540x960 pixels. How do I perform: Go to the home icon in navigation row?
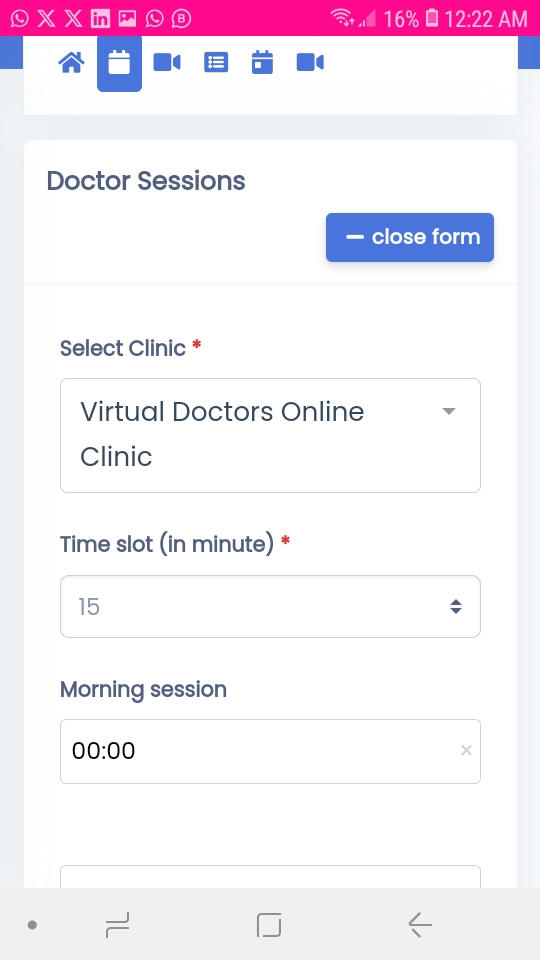pos(71,62)
